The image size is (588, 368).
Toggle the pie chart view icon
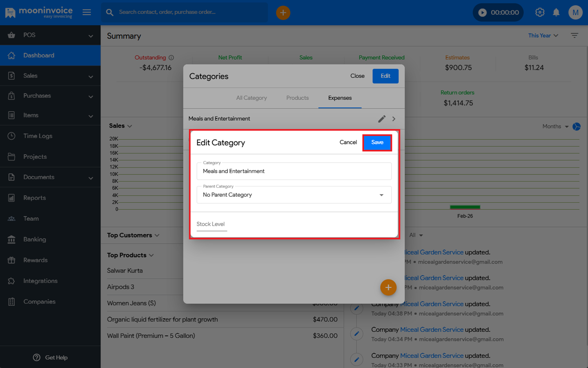click(577, 127)
